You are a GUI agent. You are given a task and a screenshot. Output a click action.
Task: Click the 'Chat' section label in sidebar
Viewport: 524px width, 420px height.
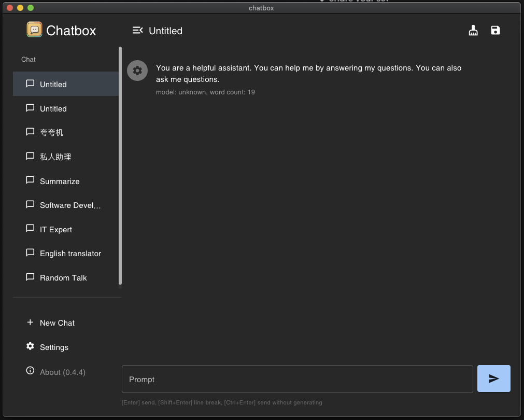(x=28, y=59)
